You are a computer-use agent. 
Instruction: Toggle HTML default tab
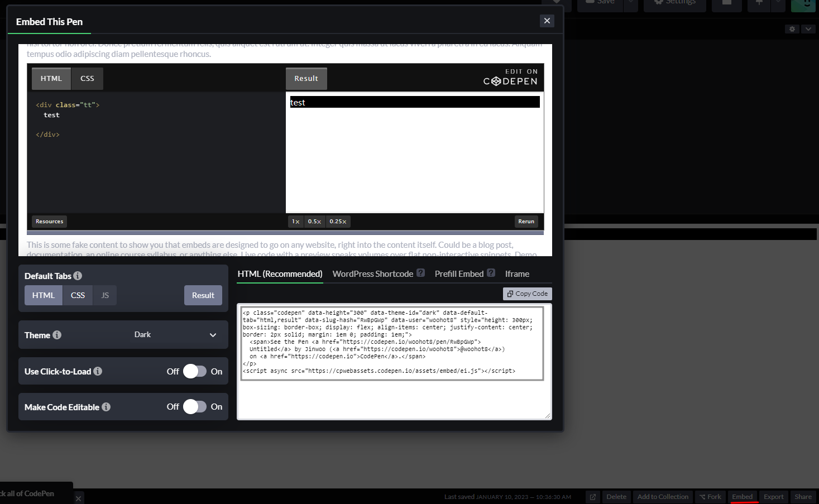(44, 295)
